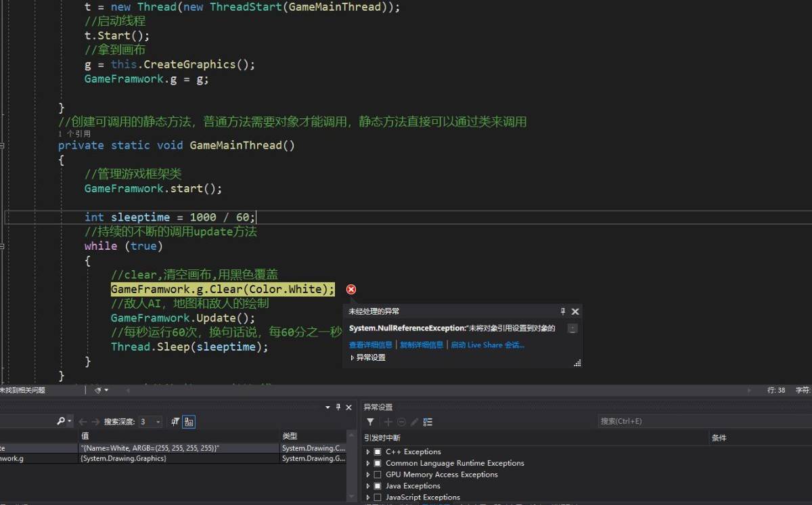
Task: Expand Common Language Runtime Exceptions node
Action: pyautogui.click(x=368, y=463)
